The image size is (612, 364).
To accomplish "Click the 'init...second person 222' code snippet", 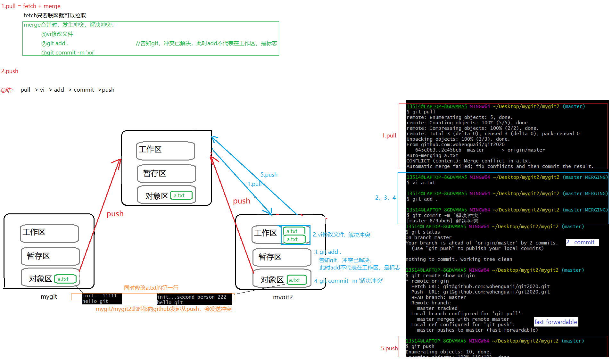I will click(192, 297).
